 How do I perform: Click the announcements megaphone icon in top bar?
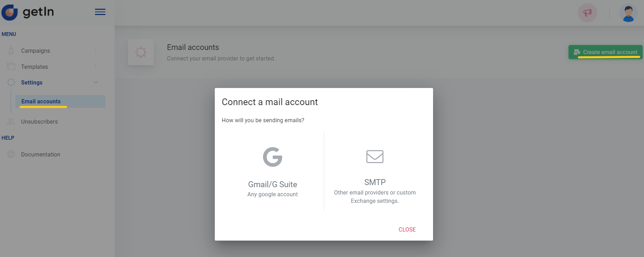pyautogui.click(x=587, y=12)
